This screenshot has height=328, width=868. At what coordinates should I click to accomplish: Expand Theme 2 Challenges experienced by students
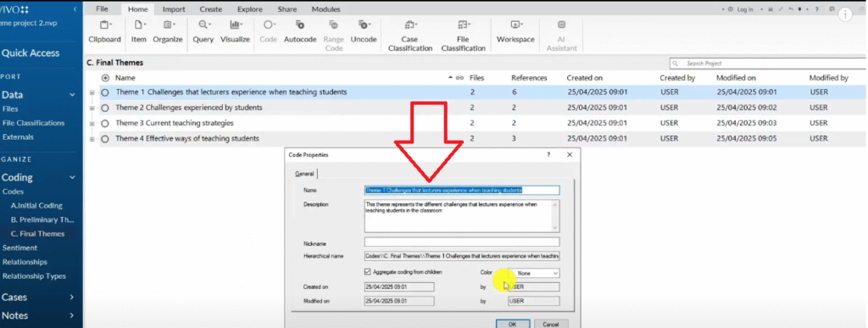tap(92, 108)
